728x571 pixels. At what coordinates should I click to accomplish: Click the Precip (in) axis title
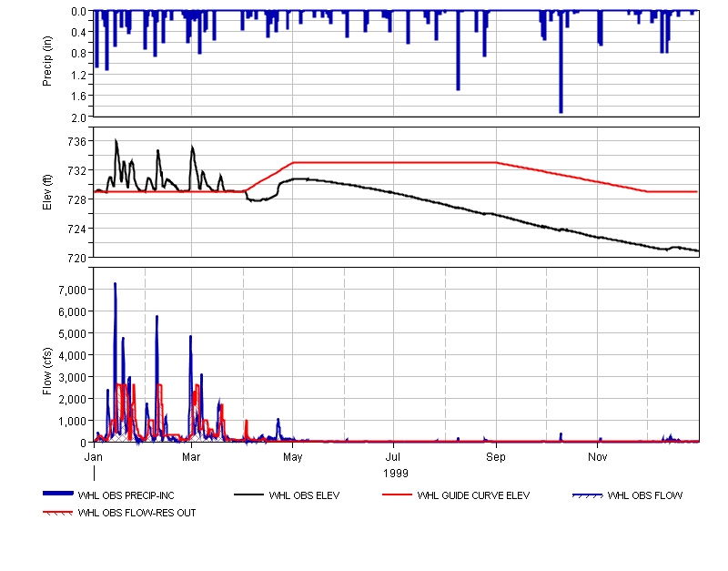[47, 61]
